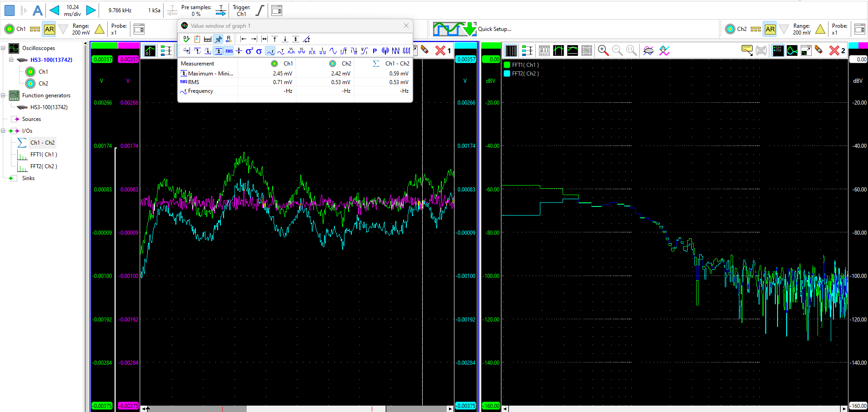Viewport: 868px width, 412px height.
Task: Select the Sinks tree item
Action: point(28,178)
